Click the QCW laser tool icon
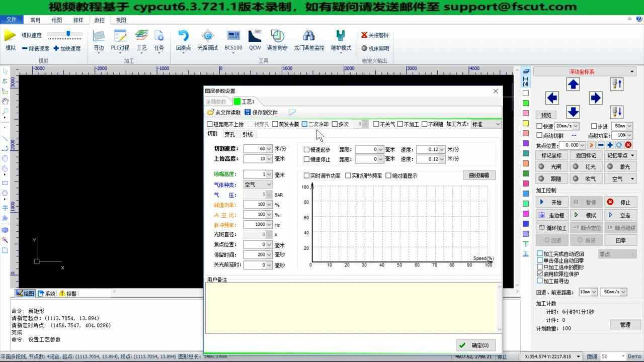The width and height of the screenshot is (644, 362). point(255,39)
